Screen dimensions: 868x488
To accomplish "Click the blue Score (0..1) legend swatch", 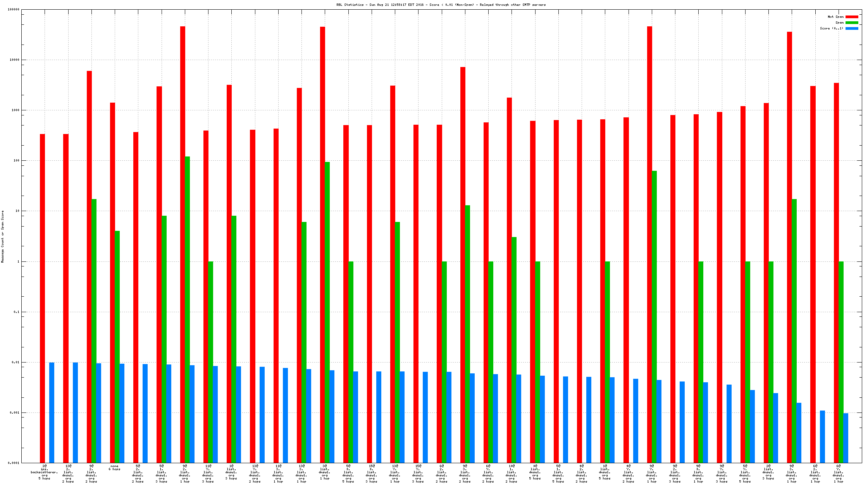I will click(851, 28).
